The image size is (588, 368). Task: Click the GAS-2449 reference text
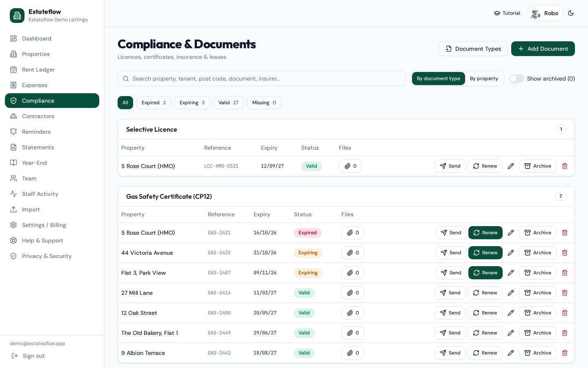[219, 333]
